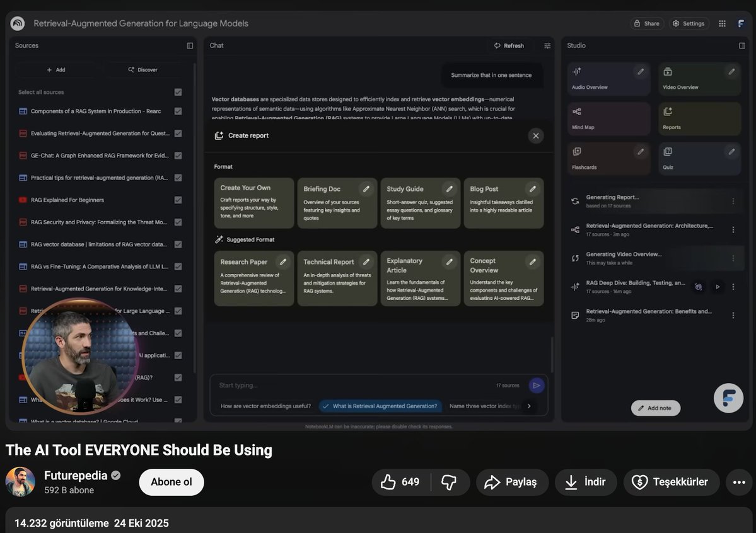Open the Google apps grid icon
Screen dimensions: 756x533
pyautogui.click(x=722, y=23)
